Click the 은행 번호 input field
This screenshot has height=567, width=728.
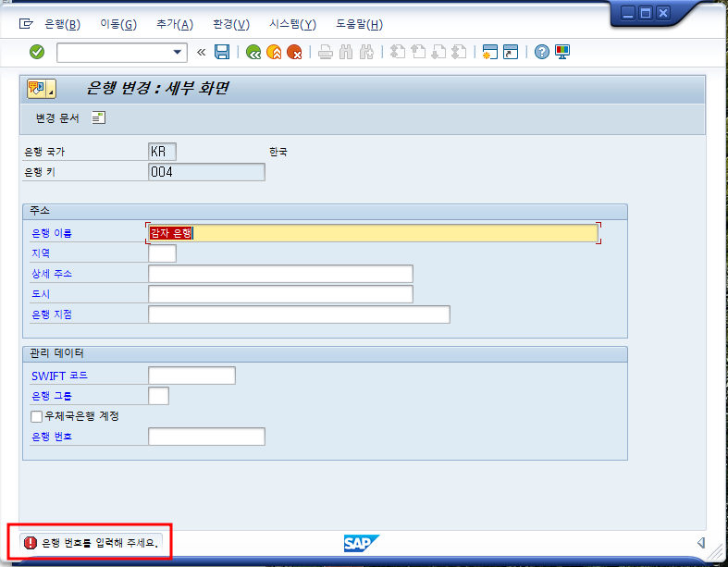[206, 437]
